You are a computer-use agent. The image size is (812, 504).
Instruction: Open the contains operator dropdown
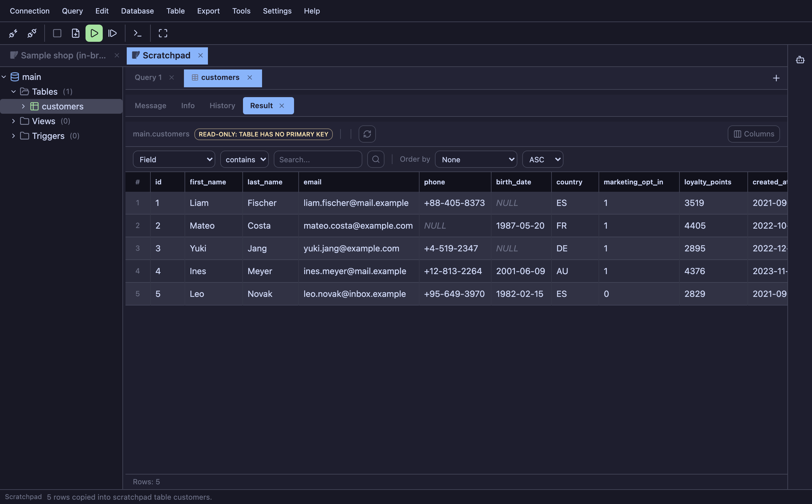[x=244, y=159]
